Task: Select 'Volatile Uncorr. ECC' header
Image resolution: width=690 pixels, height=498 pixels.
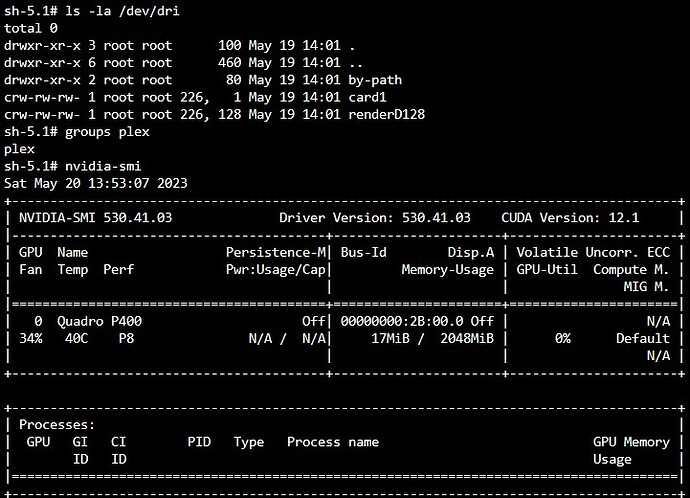Action: [x=593, y=253]
